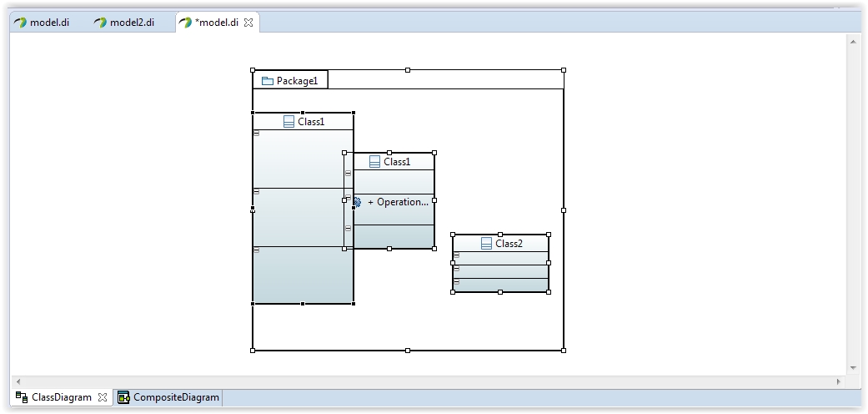The image size is (868, 414).
Task: Collapse the middle compartment of Class2
Action: [x=457, y=268]
